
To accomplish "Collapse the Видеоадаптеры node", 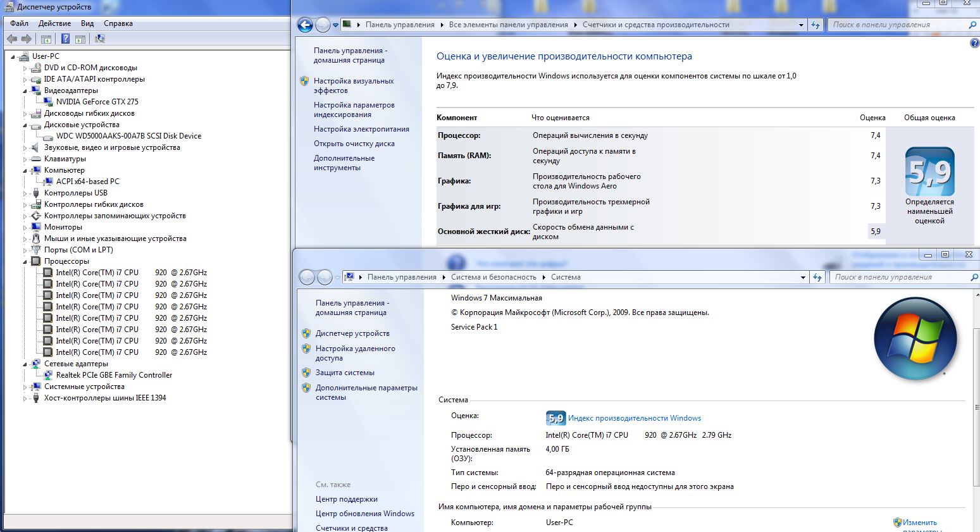I will [25, 90].
